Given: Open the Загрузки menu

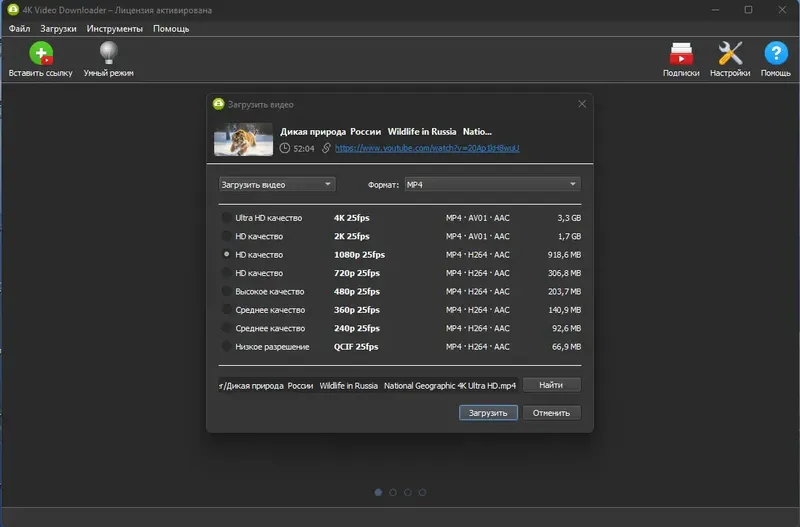Looking at the screenshot, I should (x=58, y=29).
